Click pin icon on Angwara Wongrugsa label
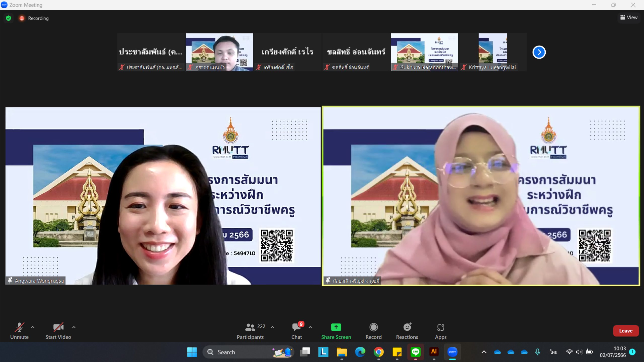This screenshot has height=362, width=644. coord(10,280)
